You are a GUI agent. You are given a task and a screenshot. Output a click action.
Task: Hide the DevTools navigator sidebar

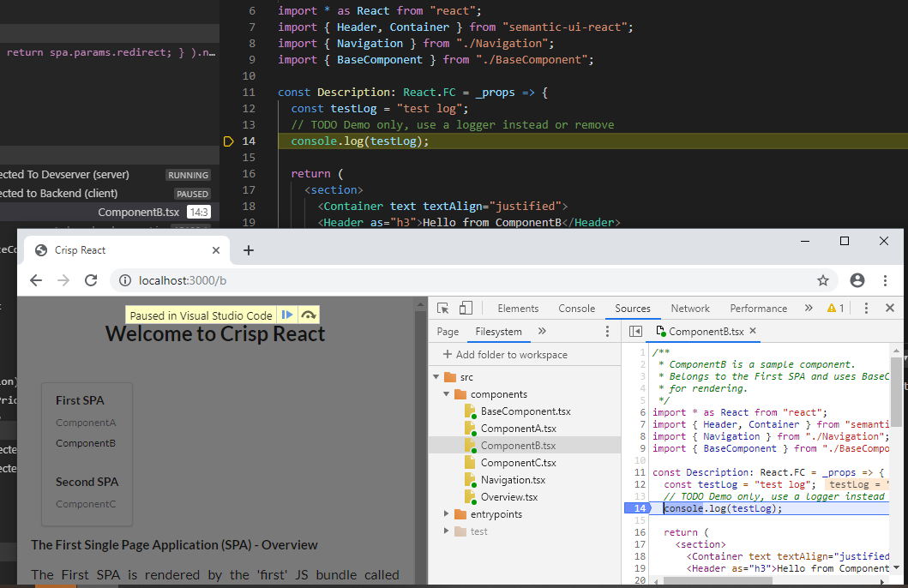(x=635, y=332)
